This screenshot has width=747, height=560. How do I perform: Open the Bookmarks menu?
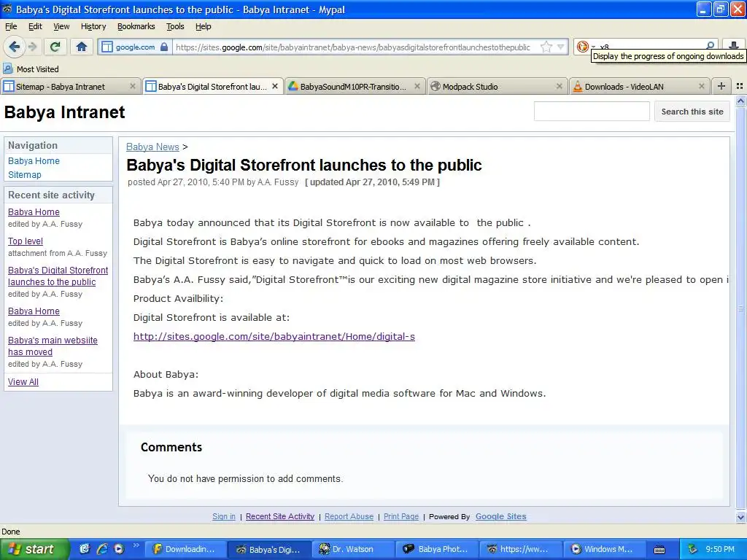136,26
